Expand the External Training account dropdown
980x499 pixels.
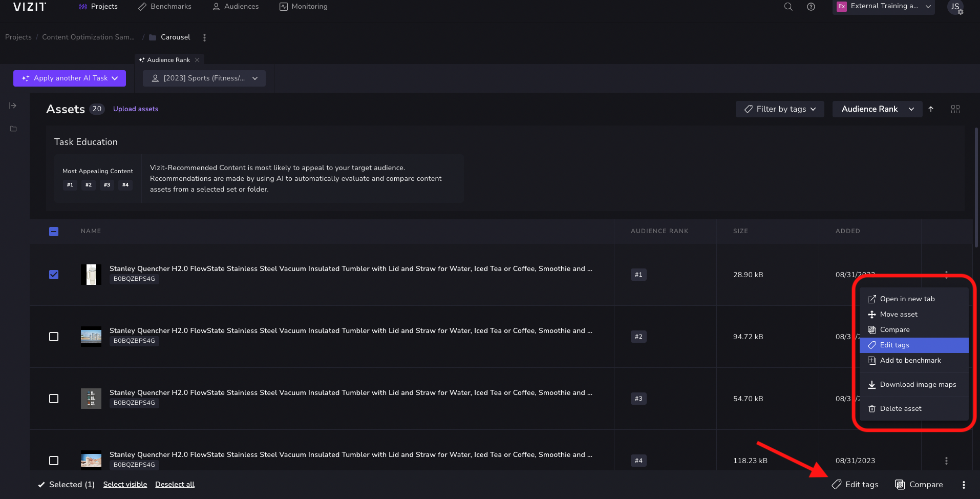tap(884, 7)
